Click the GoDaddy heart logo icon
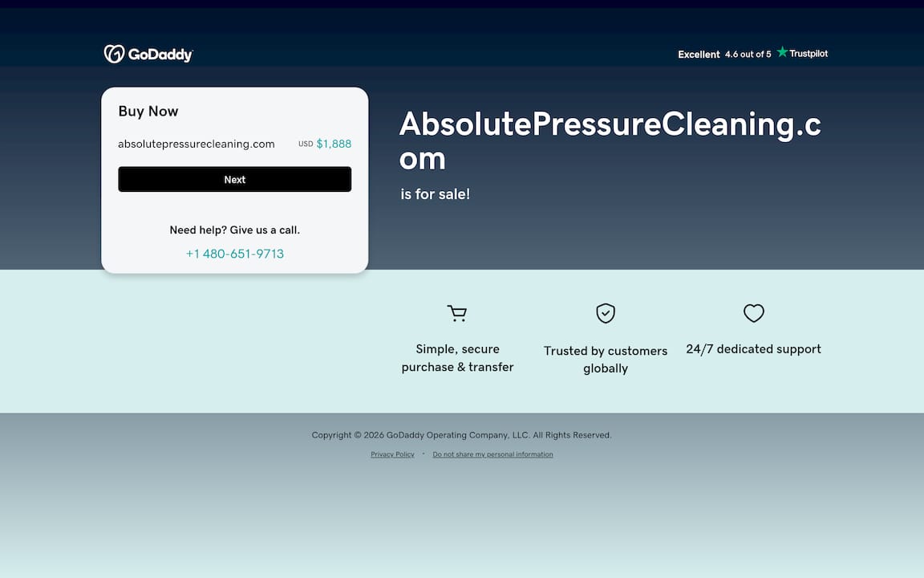Screen dimensions: 924x578 (114, 54)
